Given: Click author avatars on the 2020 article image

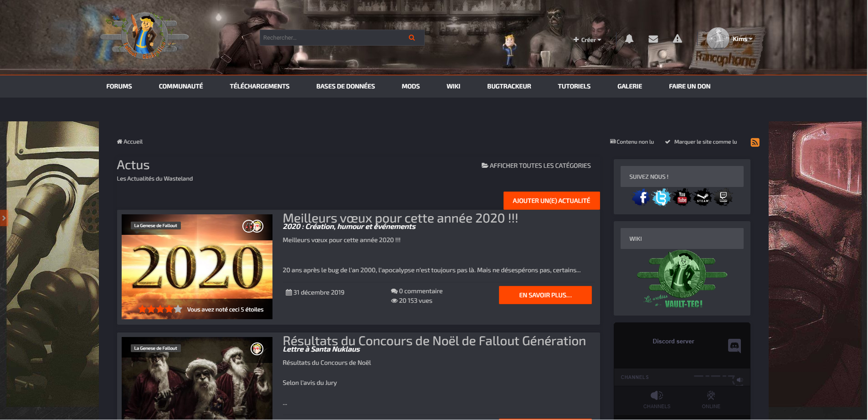Looking at the screenshot, I should [x=253, y=226].
